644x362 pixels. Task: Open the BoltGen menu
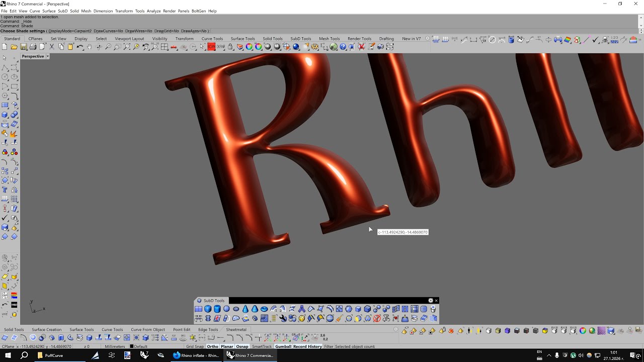[199, 11]
